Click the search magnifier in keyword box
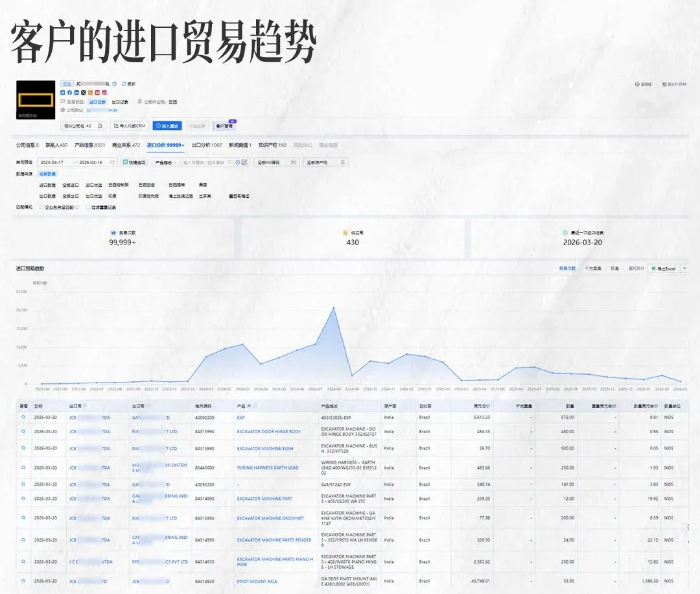Screen dimensions: 700x594 point(229,163)
